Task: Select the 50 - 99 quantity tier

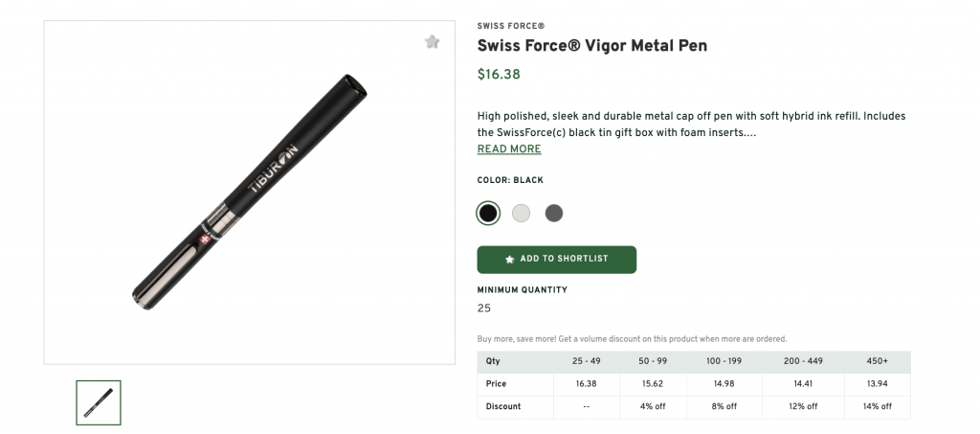Action: (655, 361)
